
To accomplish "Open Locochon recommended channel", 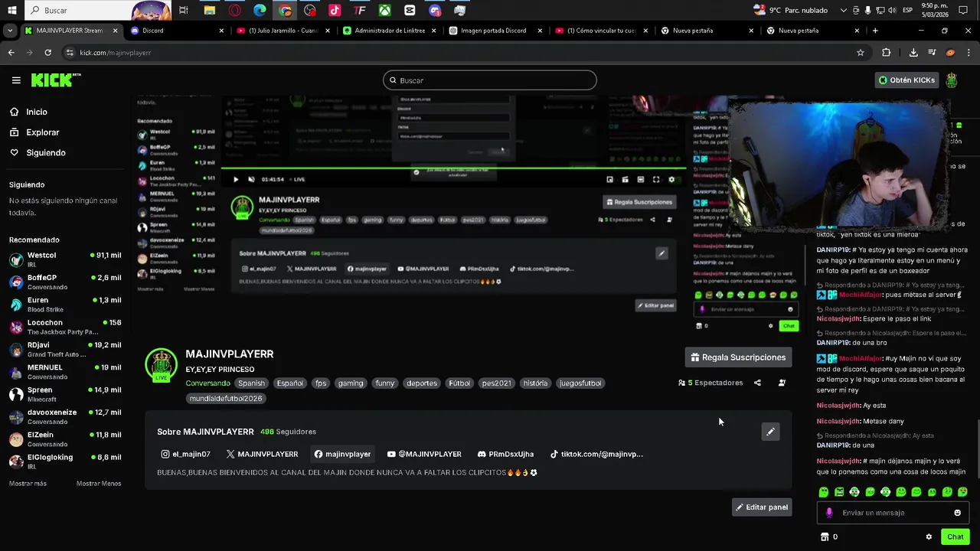I will click(65, 327).
